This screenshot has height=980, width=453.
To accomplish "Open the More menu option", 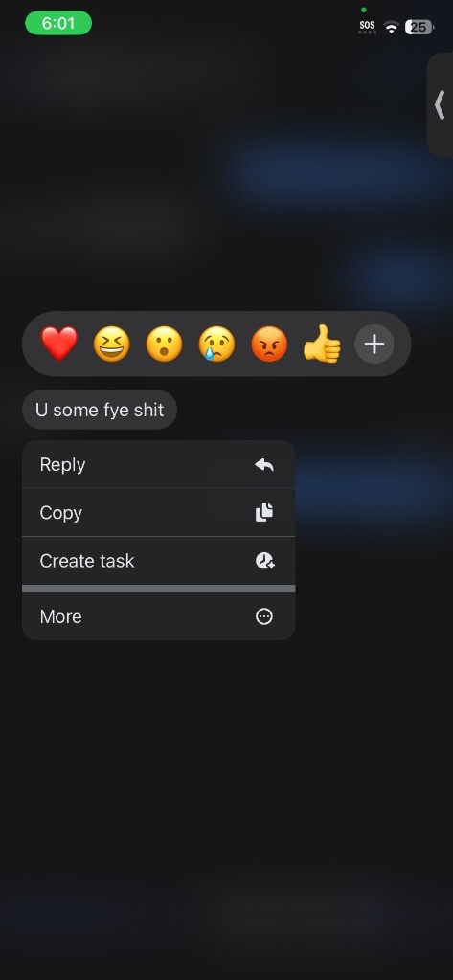I will click(158, 616).
